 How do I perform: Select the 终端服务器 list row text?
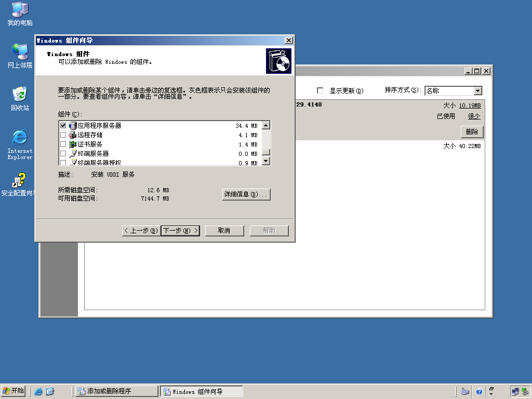coord(93,154)
